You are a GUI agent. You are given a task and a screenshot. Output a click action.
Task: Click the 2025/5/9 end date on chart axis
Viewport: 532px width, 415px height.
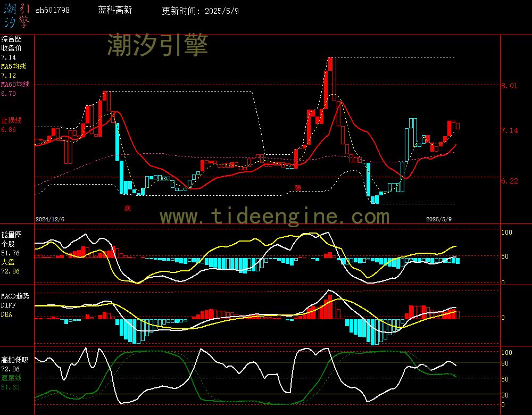click(x=439, y=219)
